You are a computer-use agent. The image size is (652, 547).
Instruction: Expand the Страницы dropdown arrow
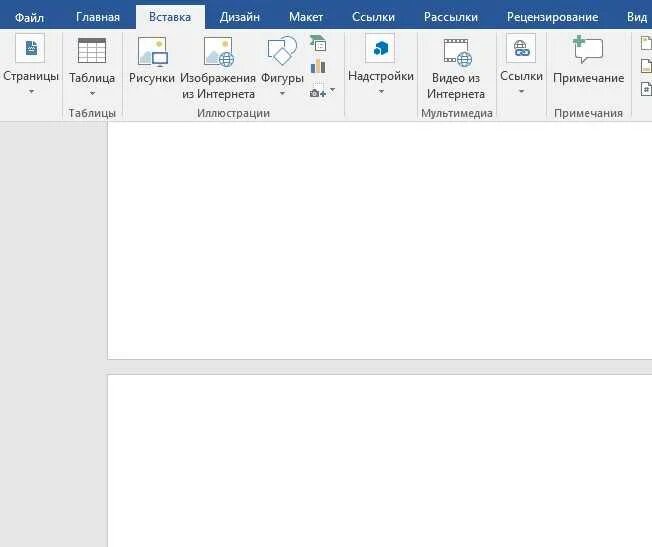tap(31, 92)
